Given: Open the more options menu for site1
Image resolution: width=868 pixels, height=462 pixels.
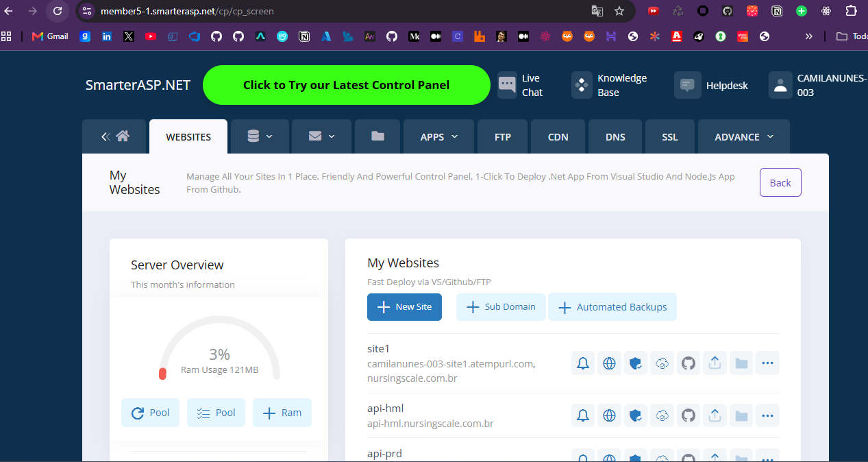Looking at the screenshot, I should 767,363.
